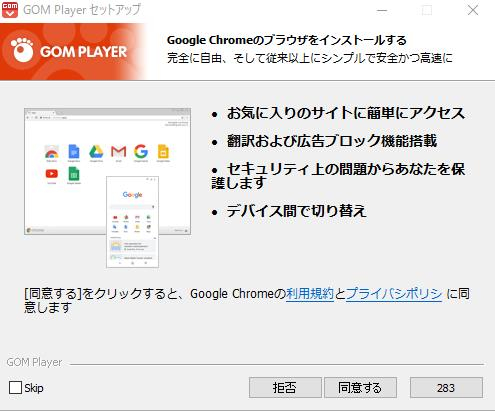Click the heading 'Google Chromeのブラウザをインストールする'
Image resolution: width=495 pixels, height=411 pixels.
tap(287, 40)
